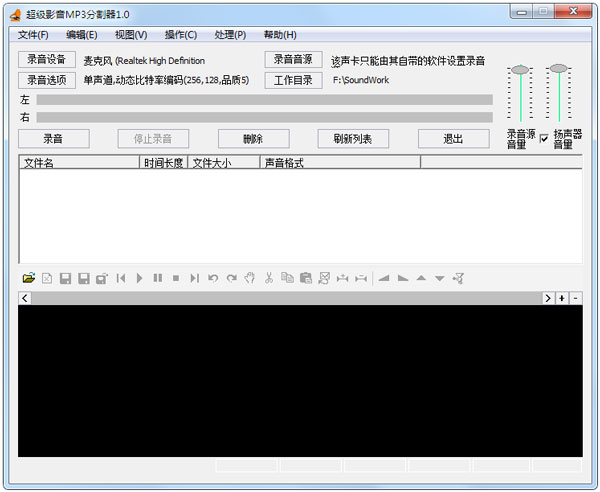Click the waveform zoom-in plus button
600x492 pixels.
click(x=562, y=298)
